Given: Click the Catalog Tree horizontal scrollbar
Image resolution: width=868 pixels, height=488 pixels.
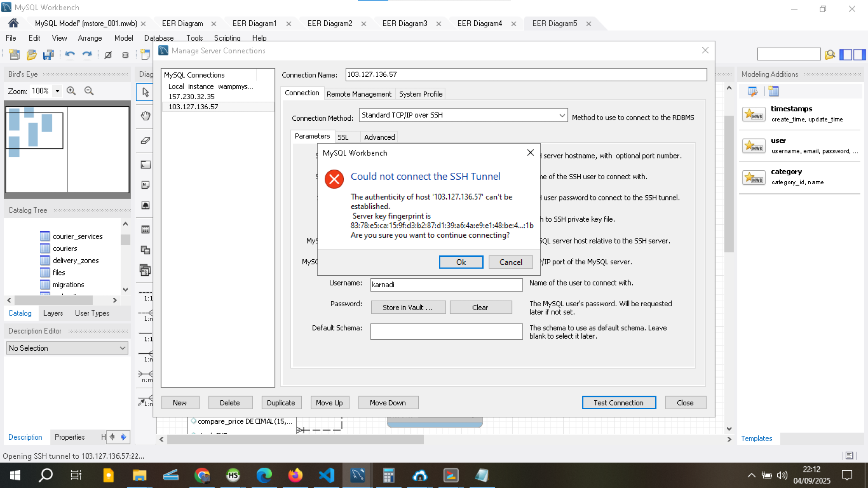Looking at the screenshot, I should click(x=53, y=300).
